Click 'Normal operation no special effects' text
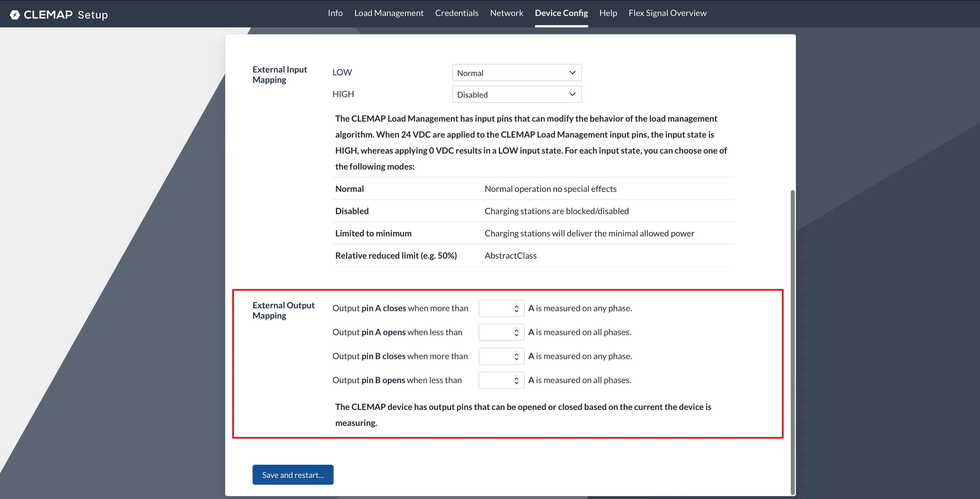 tap(551, 189)
